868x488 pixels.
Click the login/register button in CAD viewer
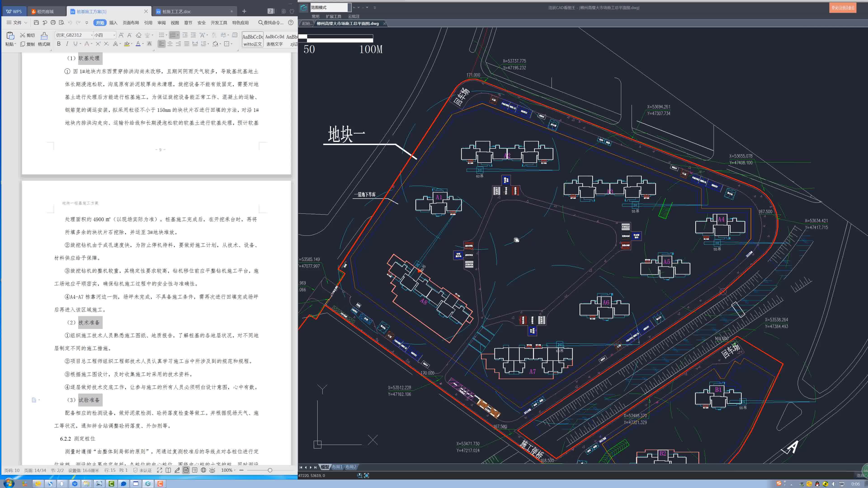[842, 7]
